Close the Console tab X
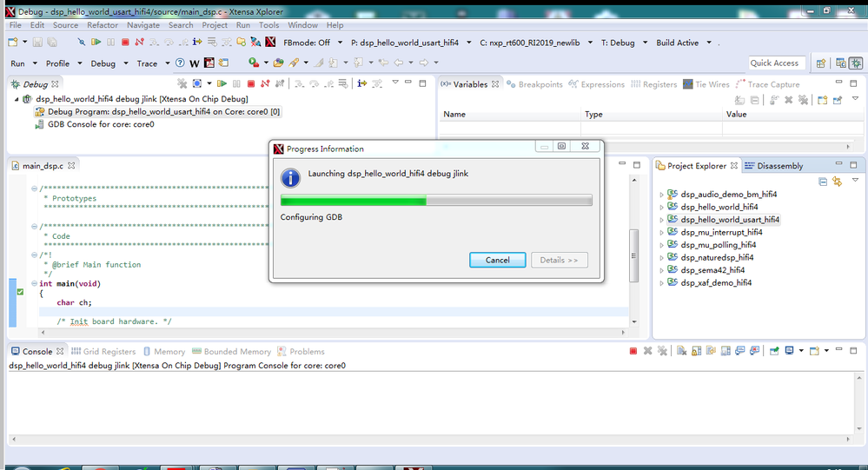Image resolution: width=868 pixels, height=470 pixels. point(60,351)
